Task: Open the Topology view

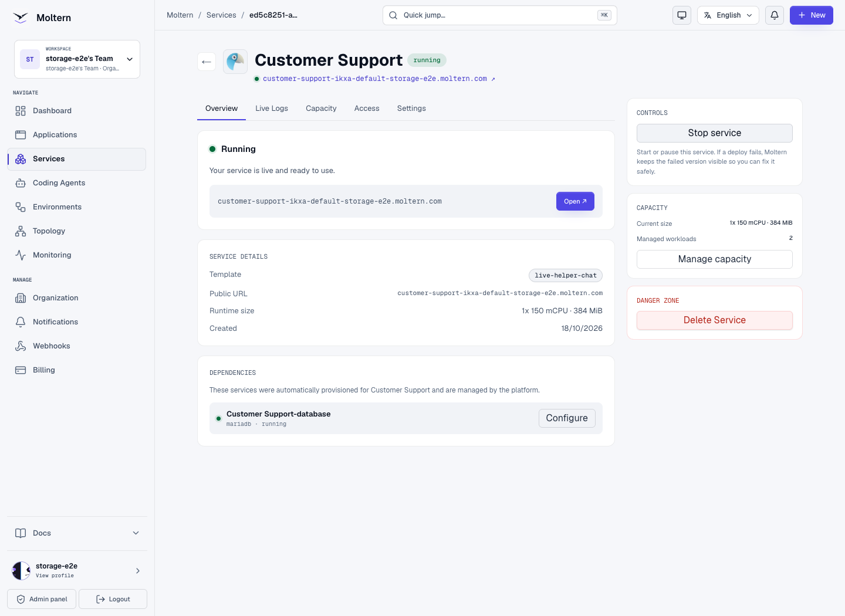Action: pos(76,231)
